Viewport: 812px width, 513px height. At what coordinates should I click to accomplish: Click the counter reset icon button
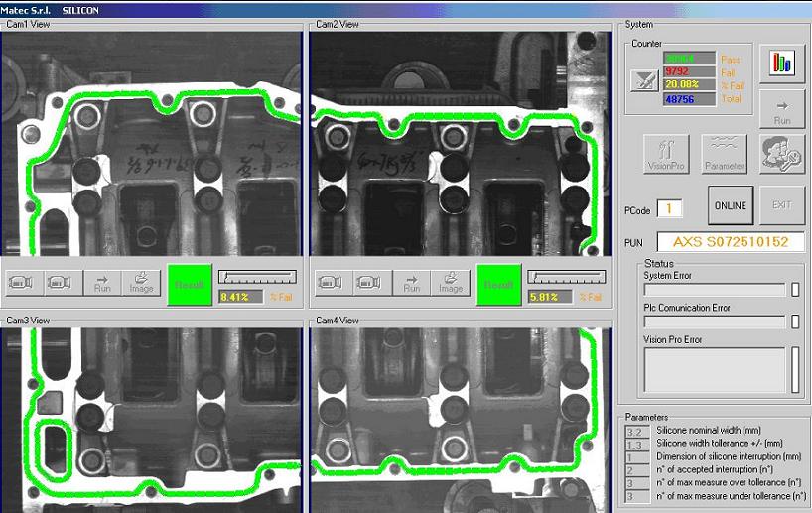coord(645,80)
